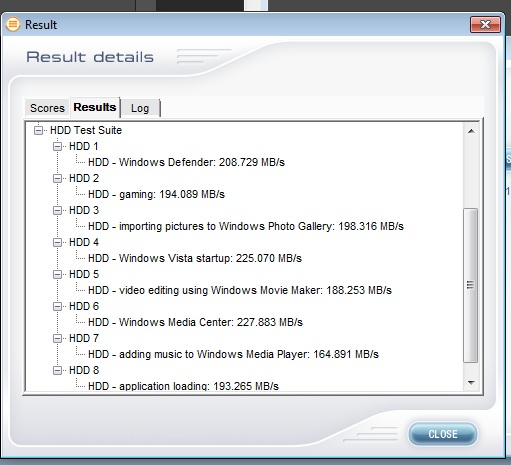Click the scrollbar up arrow
511x465 pixels.
(x=471, y=131)
